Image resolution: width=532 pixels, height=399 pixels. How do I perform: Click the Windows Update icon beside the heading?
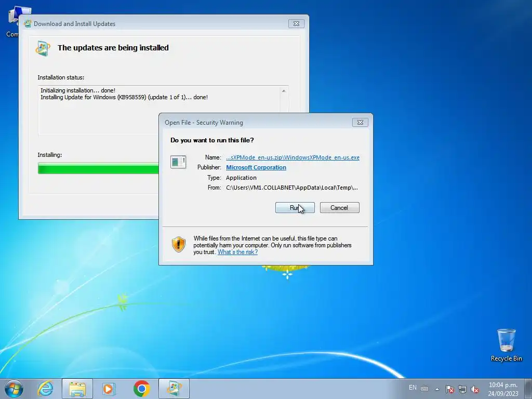[43, 48]
